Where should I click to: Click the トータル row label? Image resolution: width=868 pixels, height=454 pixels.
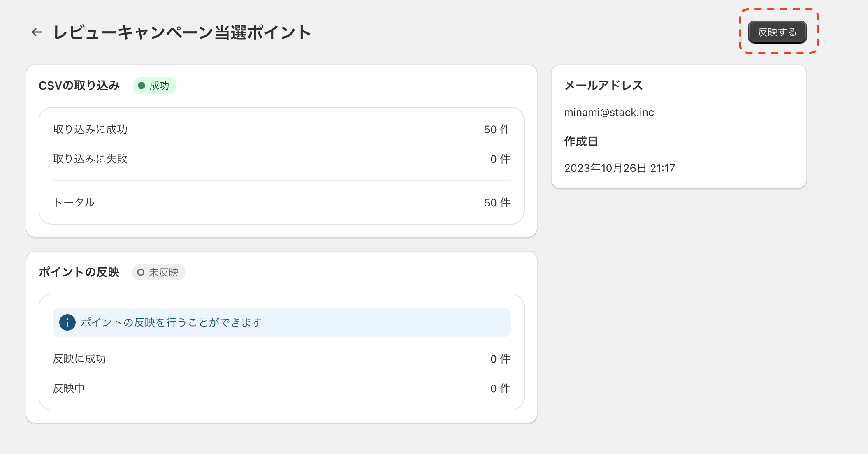[74, 202]
